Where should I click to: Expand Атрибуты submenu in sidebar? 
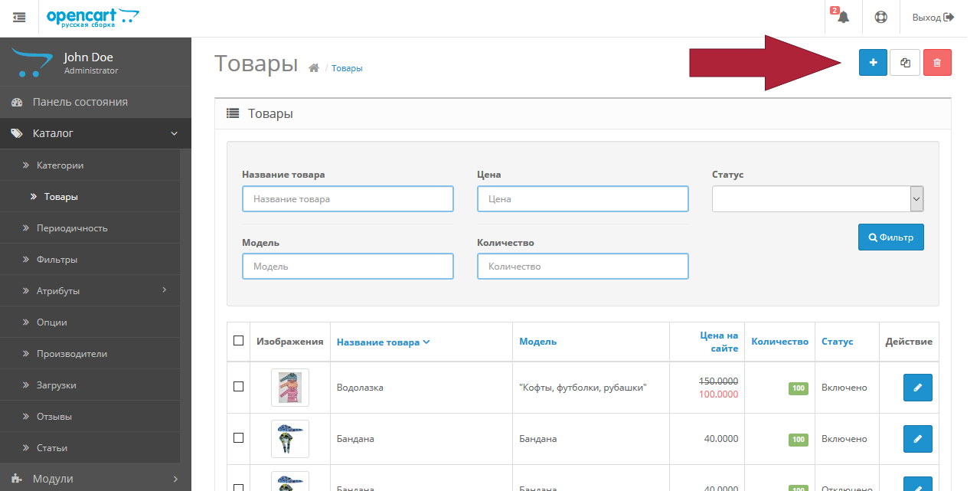[x=90, y=291]
